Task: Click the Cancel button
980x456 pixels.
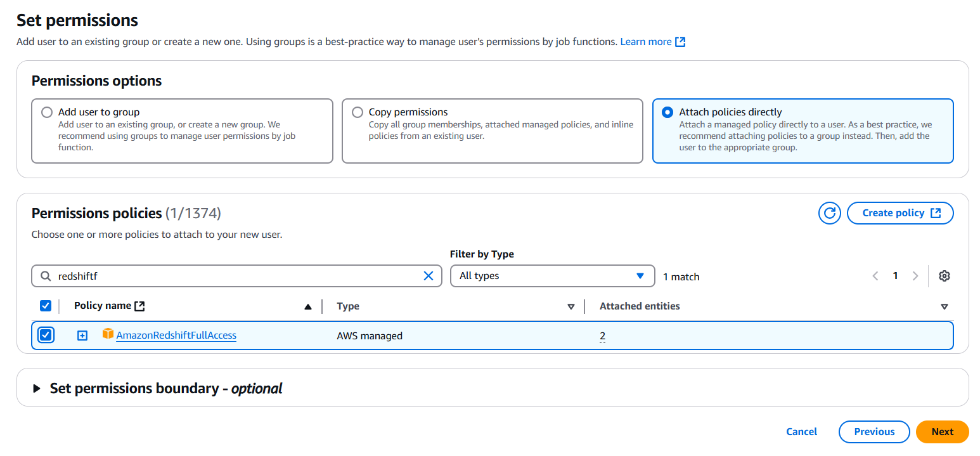Action: pos(802,432)
